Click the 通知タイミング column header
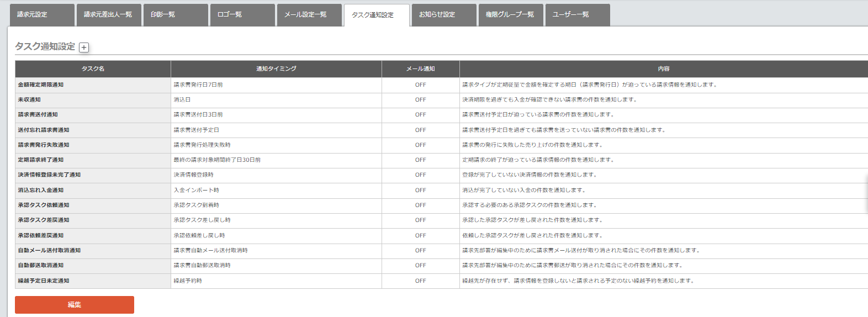This screenshot has width=868, height=317. tap(276, 68)
